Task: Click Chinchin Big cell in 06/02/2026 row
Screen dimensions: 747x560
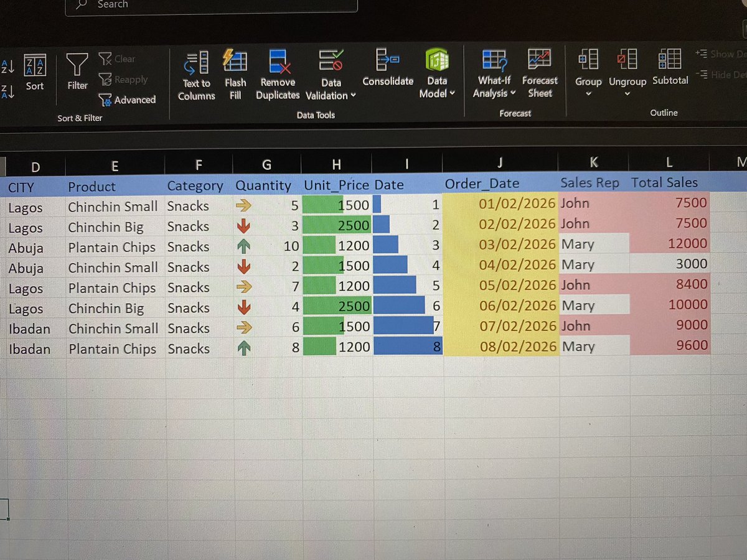Action: (x=116, y=308)
